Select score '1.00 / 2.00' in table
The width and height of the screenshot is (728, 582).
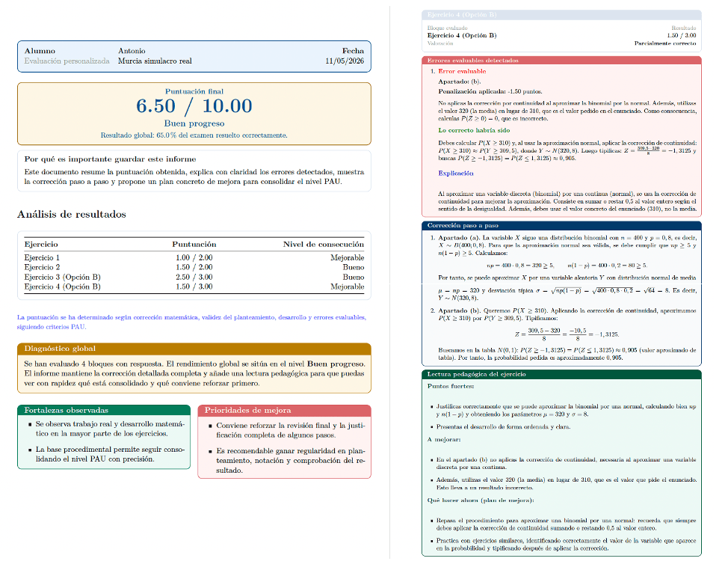point(194,257)
